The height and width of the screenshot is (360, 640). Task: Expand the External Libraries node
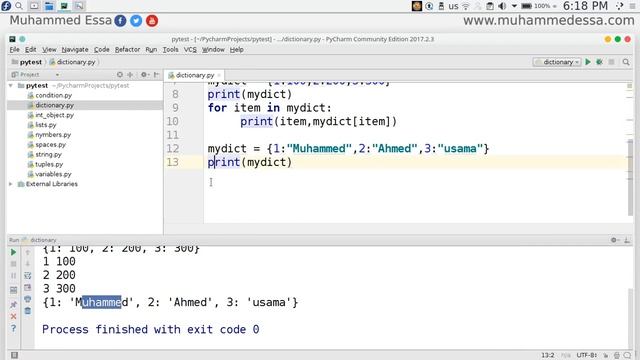(x=11, y=184)
